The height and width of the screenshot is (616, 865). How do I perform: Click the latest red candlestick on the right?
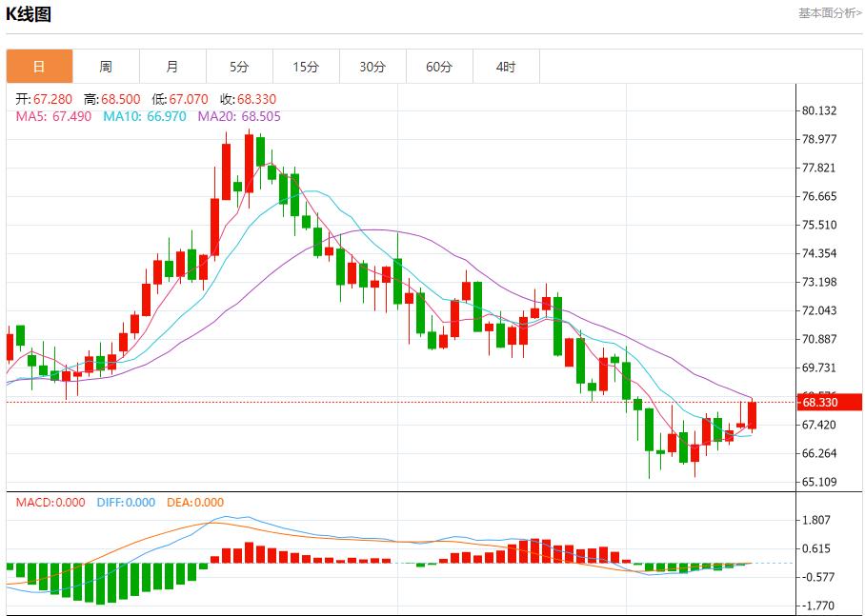[x=752, y=415]
